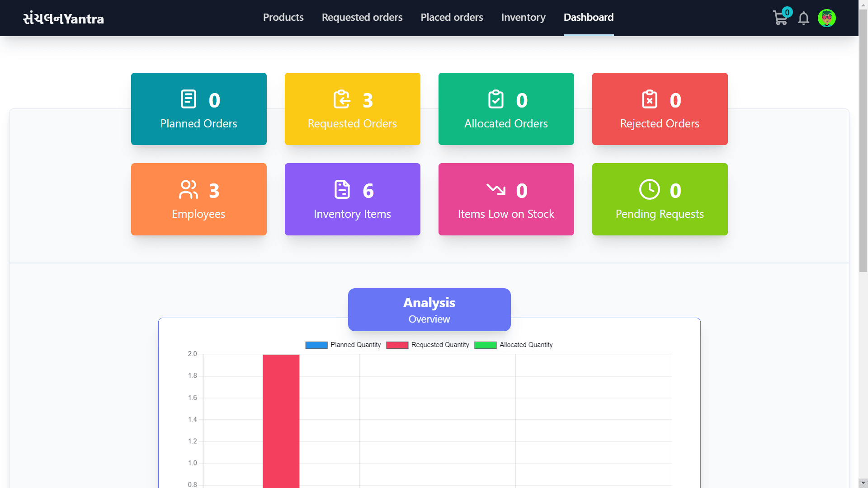
Task: Click the Employees dashboard card
Action: [x=198, y=199]
